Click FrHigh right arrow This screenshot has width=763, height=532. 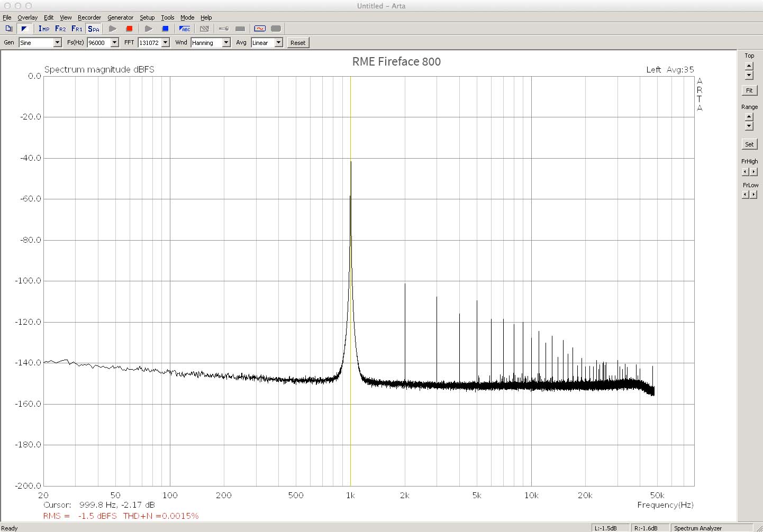point(754,172)
